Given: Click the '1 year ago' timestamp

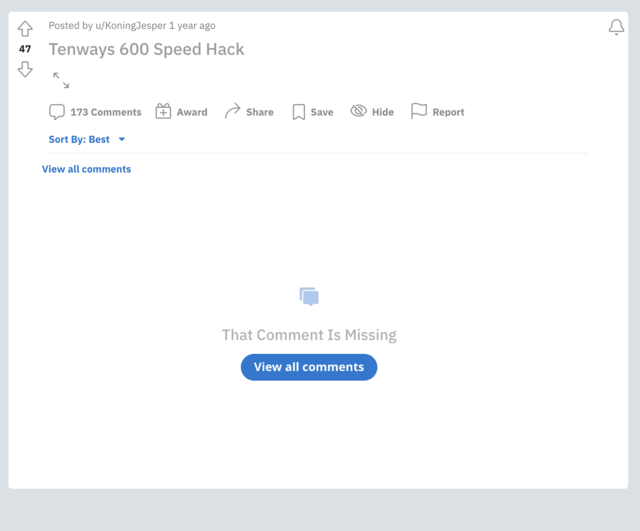Looking at the screenshot, I should coord(192,26).
